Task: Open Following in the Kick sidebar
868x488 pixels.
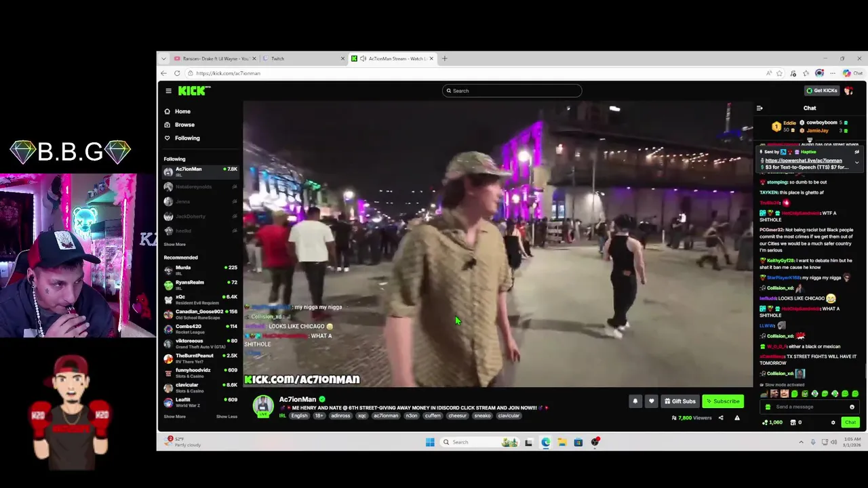Action: click(x=182, y=138)
